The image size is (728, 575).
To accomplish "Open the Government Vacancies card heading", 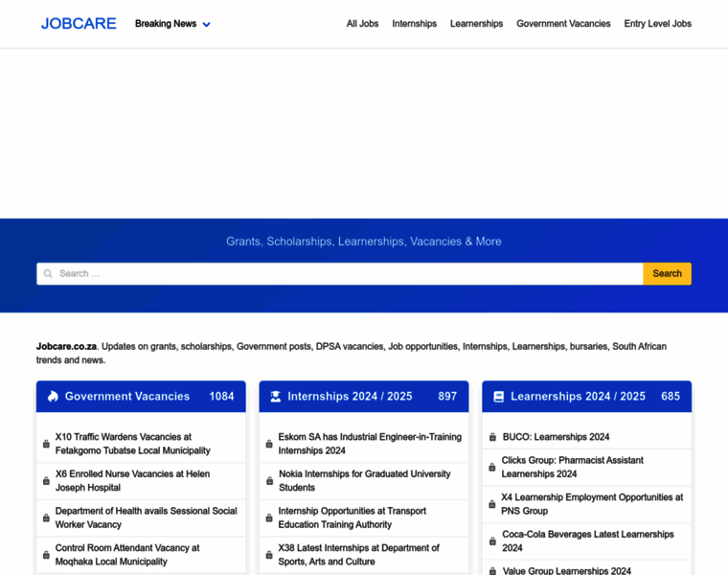I will [x=127, y=396].
